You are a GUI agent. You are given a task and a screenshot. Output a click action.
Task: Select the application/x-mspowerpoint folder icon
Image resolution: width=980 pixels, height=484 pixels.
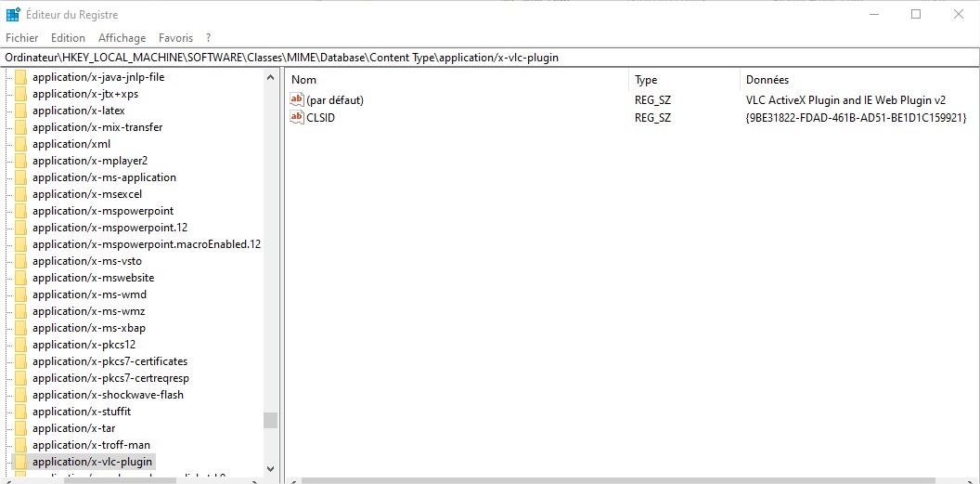(x=21, y=211)
